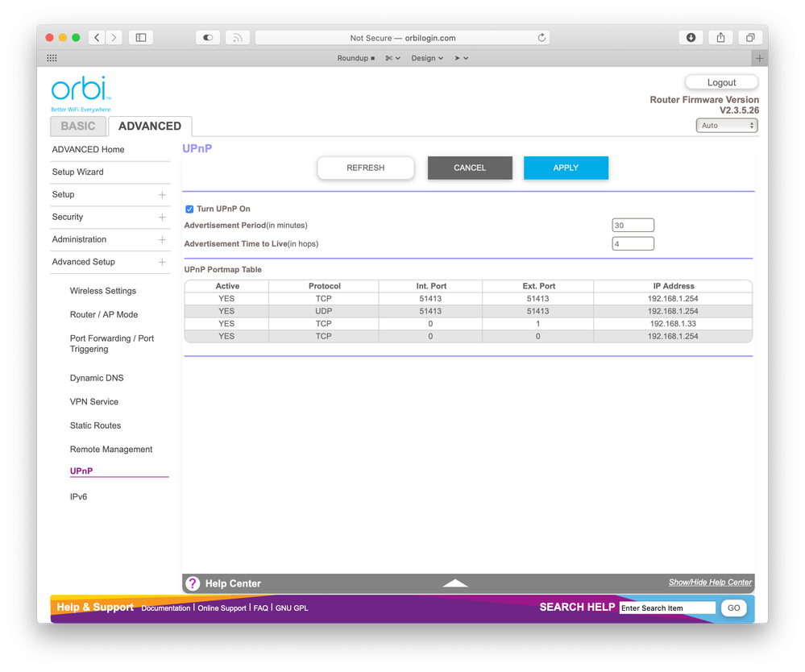Collapse the Help Center panel arrow
805x672 pixels.
coord(455,583)
